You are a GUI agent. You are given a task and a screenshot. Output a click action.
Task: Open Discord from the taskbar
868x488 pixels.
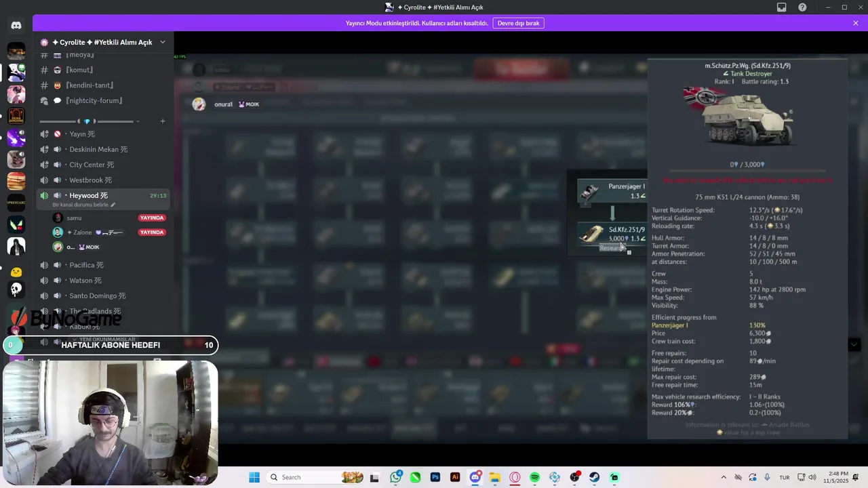click(475, 477)
